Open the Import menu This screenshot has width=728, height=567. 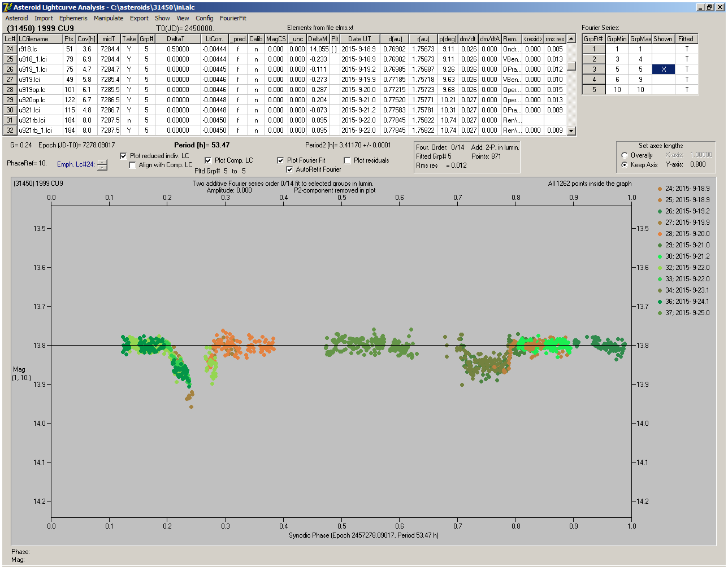(x=44, y=18)
